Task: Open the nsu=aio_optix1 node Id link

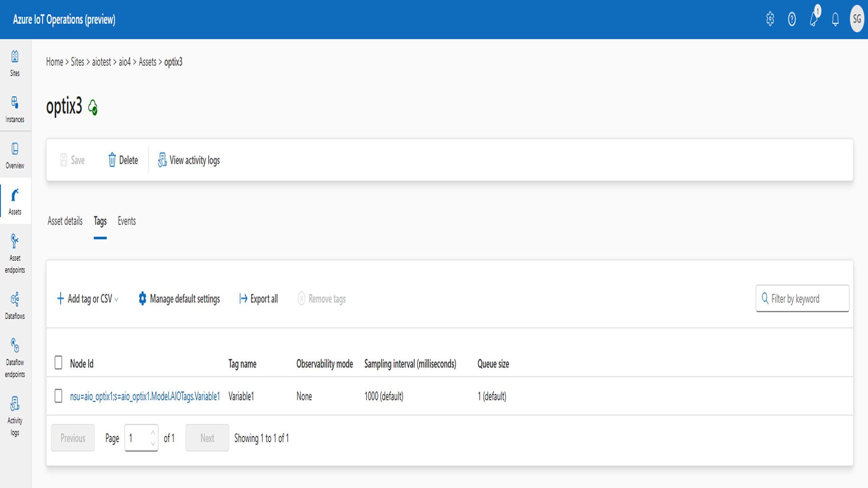Action: click(x=145, y=396)
